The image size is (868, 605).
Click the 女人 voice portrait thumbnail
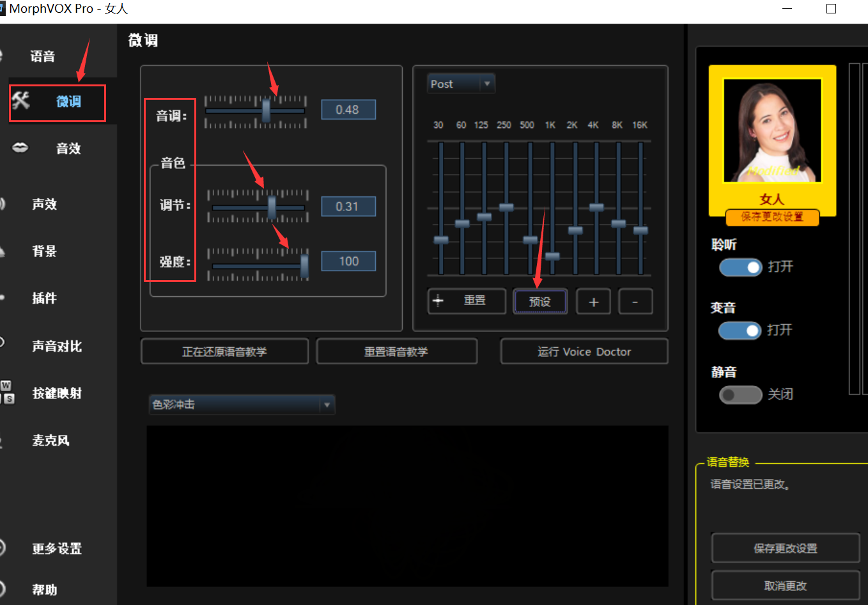pyautogui.click(x=772, y=130)
